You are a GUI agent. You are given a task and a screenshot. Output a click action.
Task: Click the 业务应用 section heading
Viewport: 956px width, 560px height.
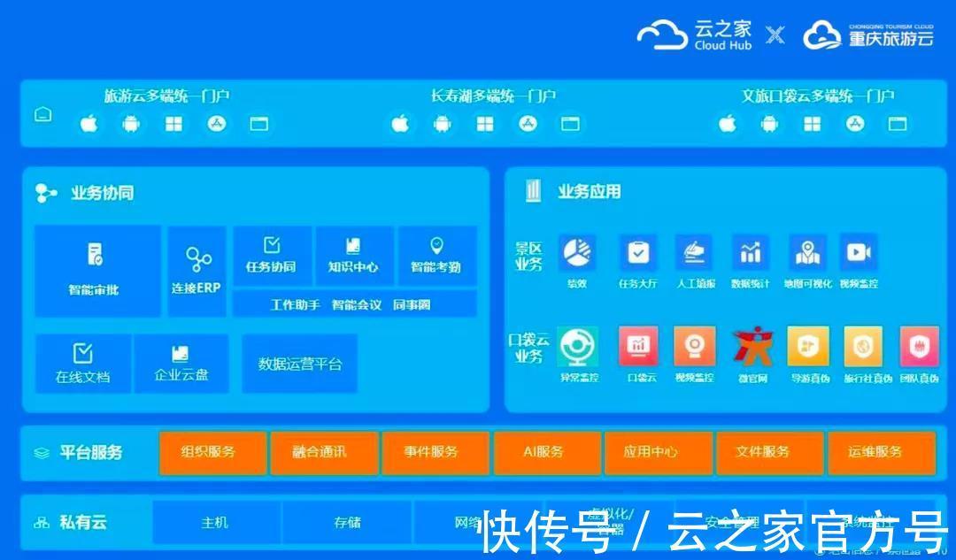click(x=589, y=191)
